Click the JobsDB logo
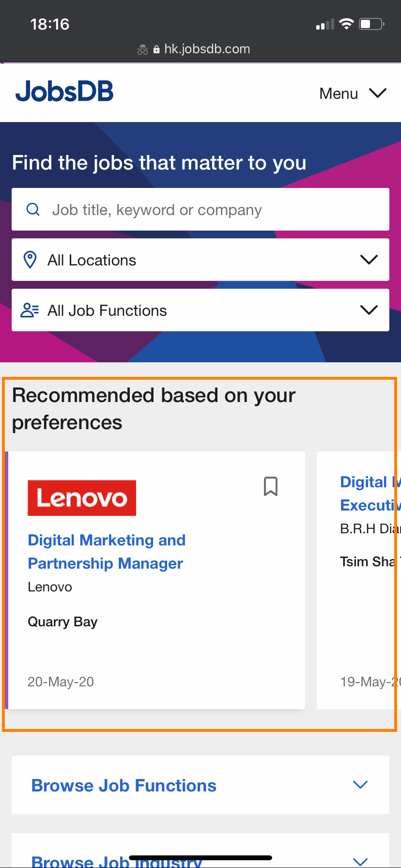Viewport: 401px width, 868px height. pyautogui.click(x=64, y=92)
